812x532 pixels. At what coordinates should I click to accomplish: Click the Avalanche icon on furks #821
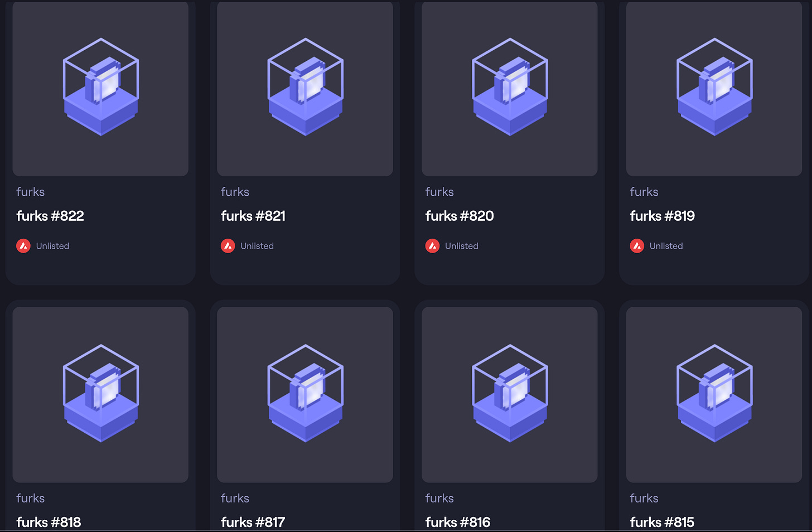(x=228, y=246)
